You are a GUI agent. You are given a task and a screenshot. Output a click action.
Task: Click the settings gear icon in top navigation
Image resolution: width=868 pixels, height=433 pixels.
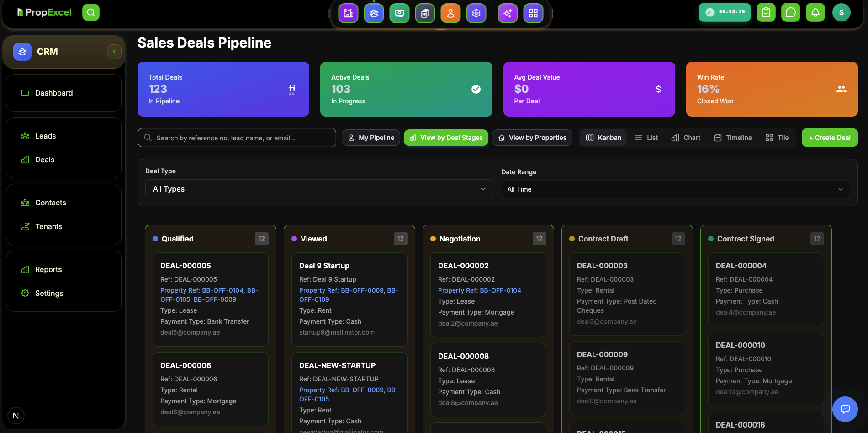coord(476,13)
